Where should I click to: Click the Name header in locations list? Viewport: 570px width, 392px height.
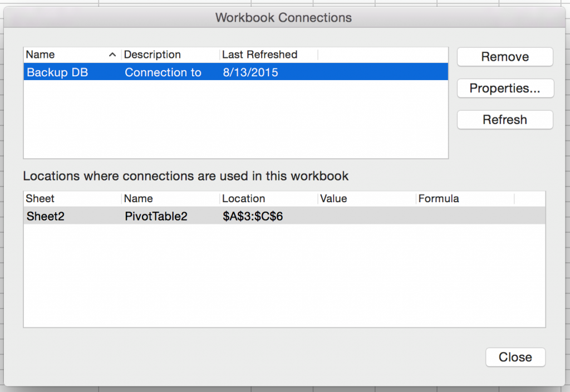[139, 198]
